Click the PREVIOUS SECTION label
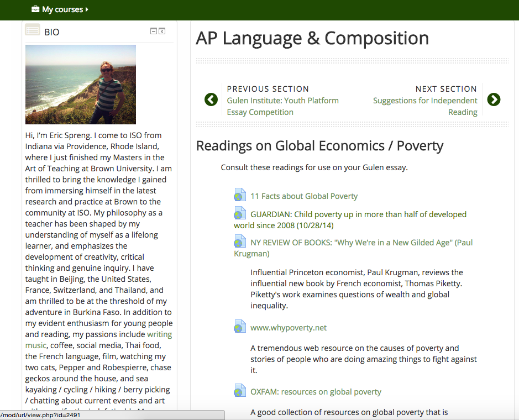The height and width of the screenshot is (420, 519). point(268,89)
